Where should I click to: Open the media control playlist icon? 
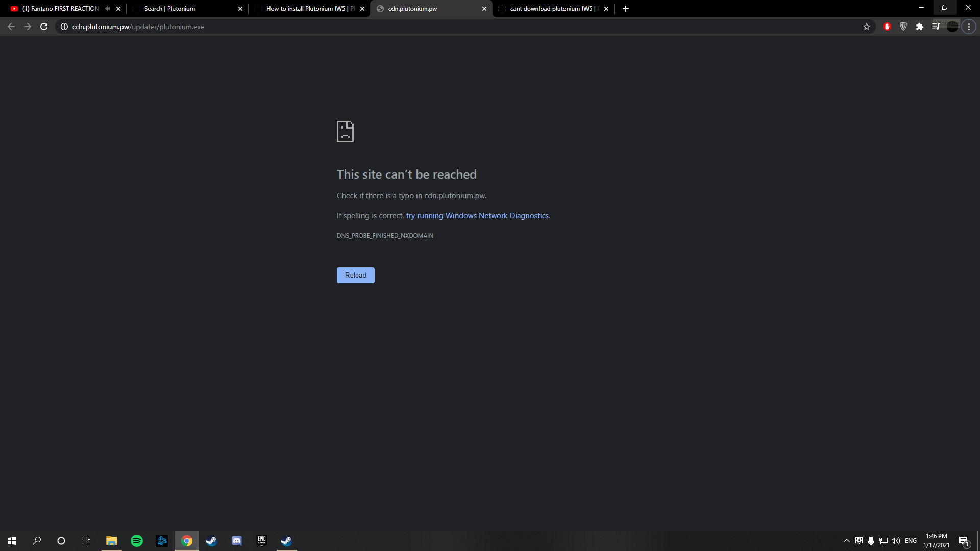tap(936, 27)
